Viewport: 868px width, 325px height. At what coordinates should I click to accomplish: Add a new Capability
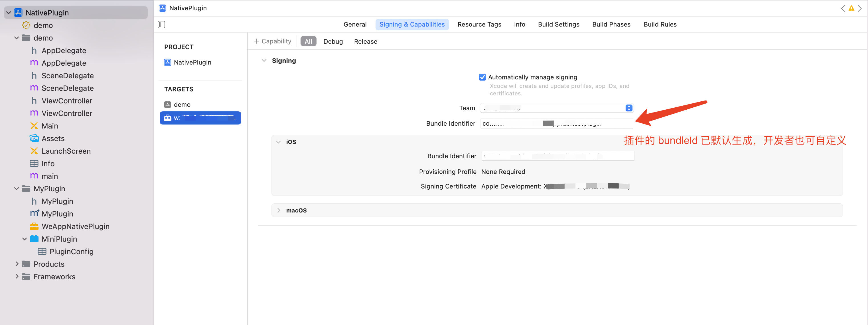272,41
